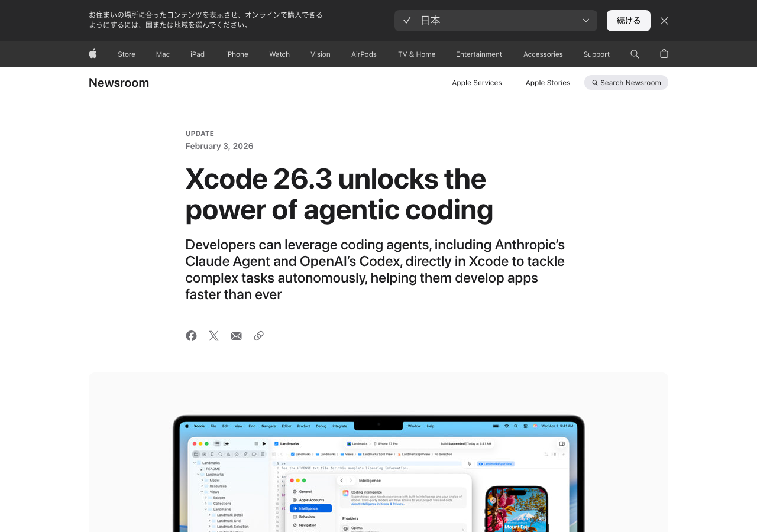
Task: Click the Newsroom heading link
Action: click(x=119, y=83)
